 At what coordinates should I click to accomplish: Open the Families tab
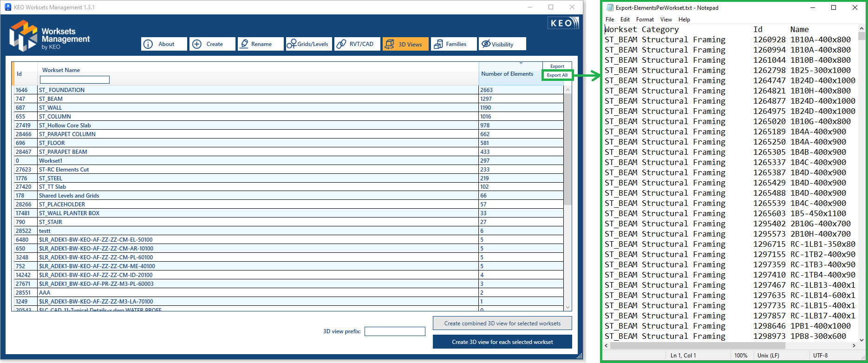coord(454,44)
